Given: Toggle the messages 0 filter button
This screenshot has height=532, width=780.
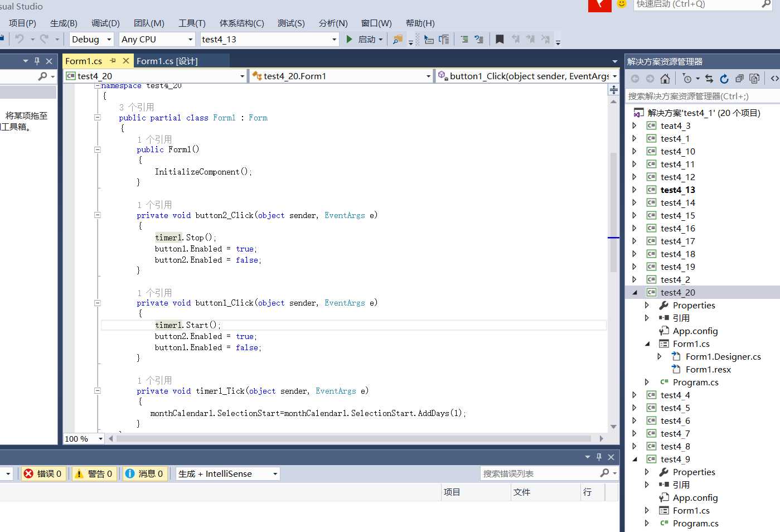Looking at the screenshot, I should point(145,473).
